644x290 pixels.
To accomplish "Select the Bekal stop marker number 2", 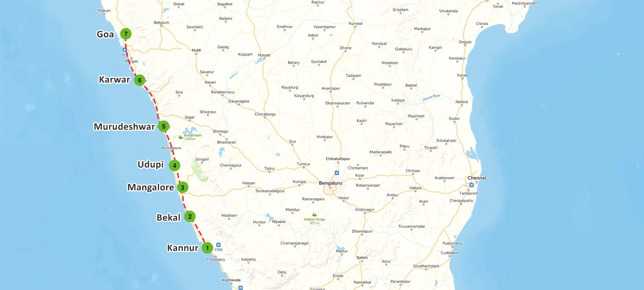I will (x=190, y=216).
